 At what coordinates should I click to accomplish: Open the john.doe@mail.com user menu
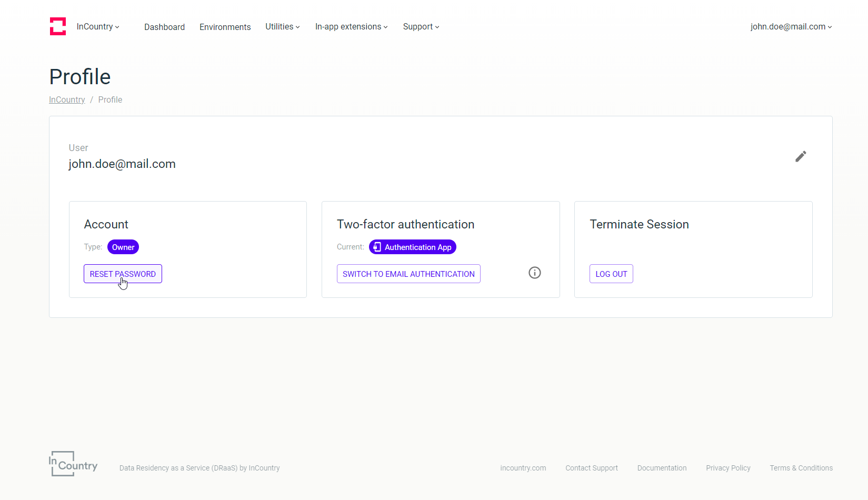(x=791, y=27)
